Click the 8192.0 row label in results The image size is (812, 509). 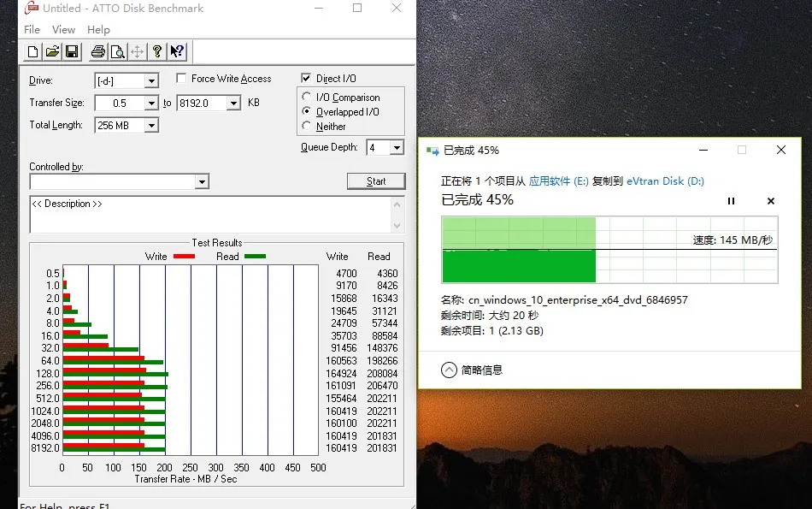click(x=45, y=448)
